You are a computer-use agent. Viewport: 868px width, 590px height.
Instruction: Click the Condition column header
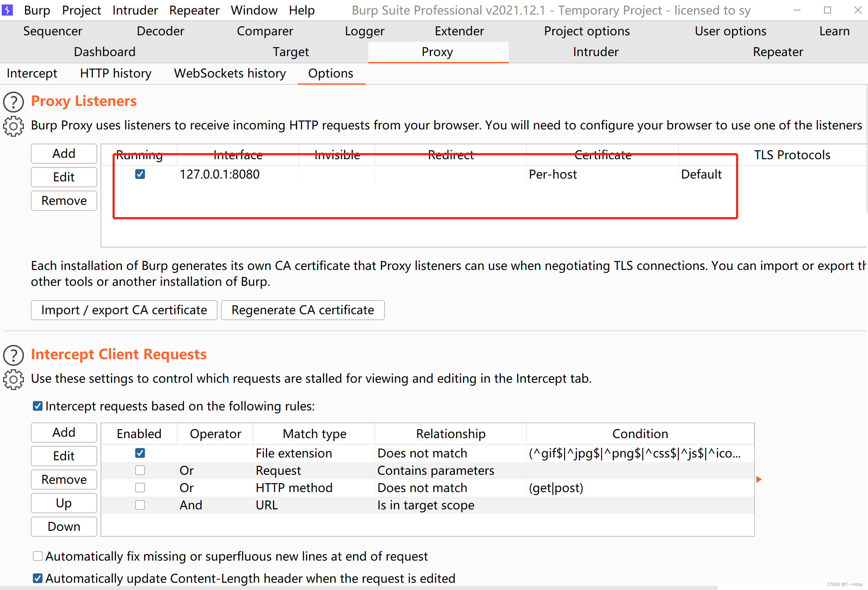(640, 434)
